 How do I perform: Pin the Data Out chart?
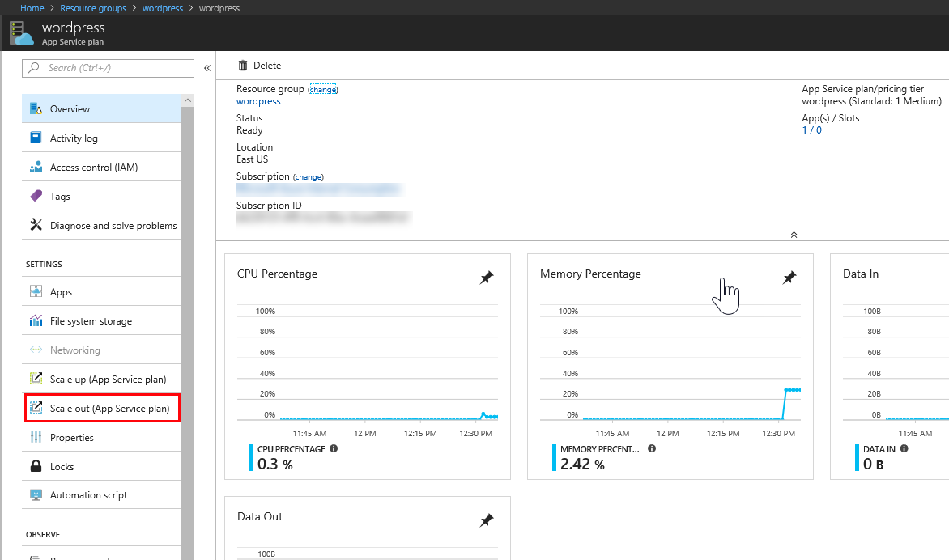click(487, 520)
